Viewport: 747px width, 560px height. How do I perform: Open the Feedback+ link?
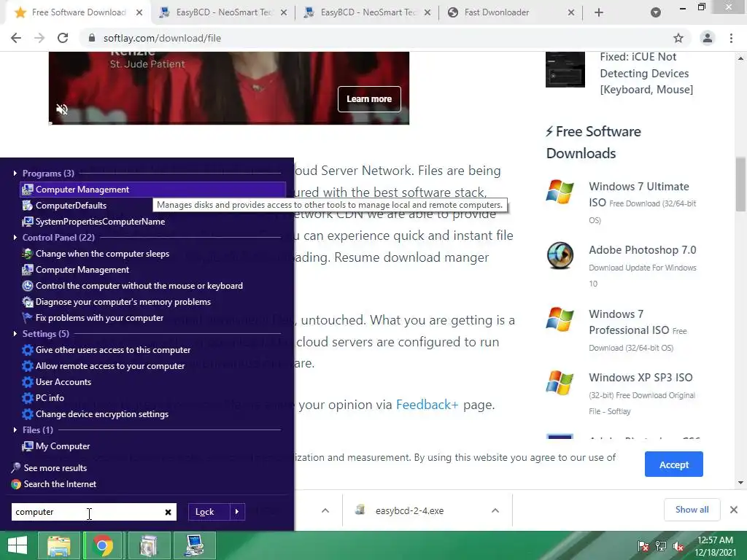pyautogui.click(x=427, y=405)
